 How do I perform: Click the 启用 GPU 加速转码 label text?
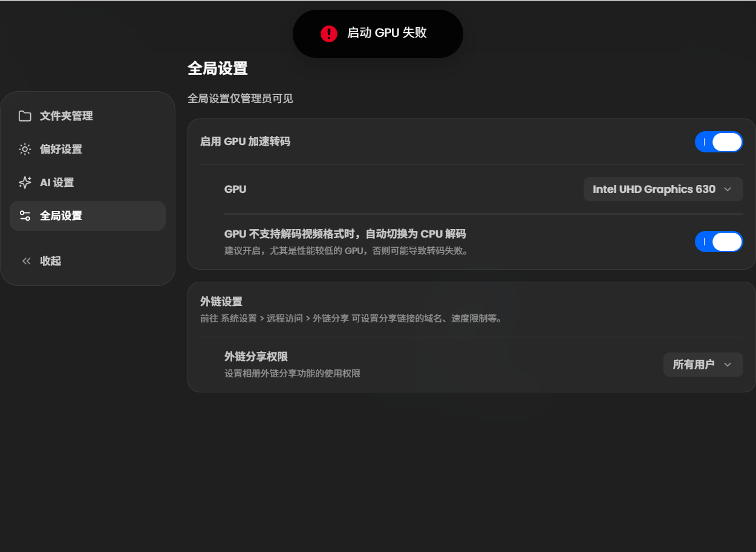(245, 141)
